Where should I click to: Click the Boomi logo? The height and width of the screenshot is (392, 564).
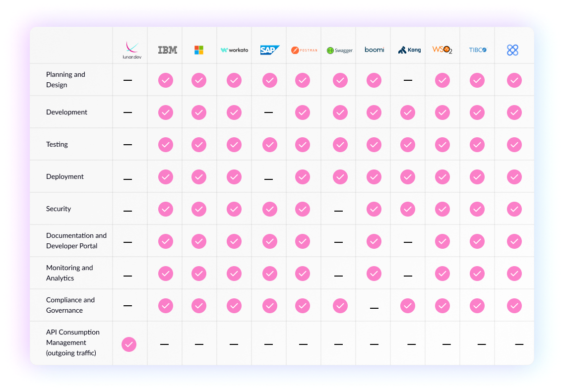click(374, 50)
